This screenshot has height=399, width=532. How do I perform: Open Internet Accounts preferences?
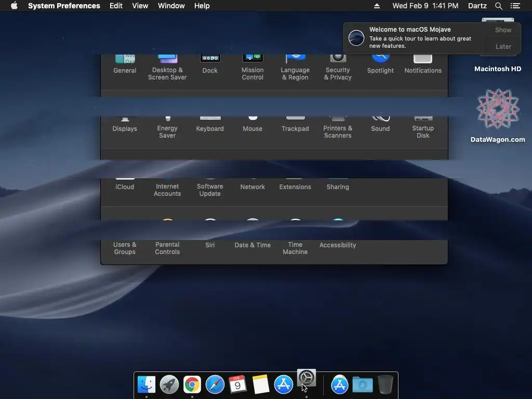[167, 188]
